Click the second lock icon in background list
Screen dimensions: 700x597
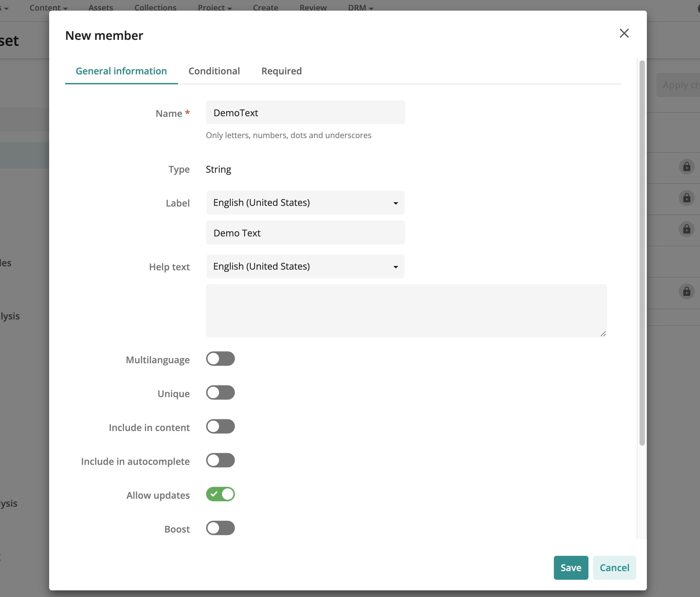click(x=686, y=198)
